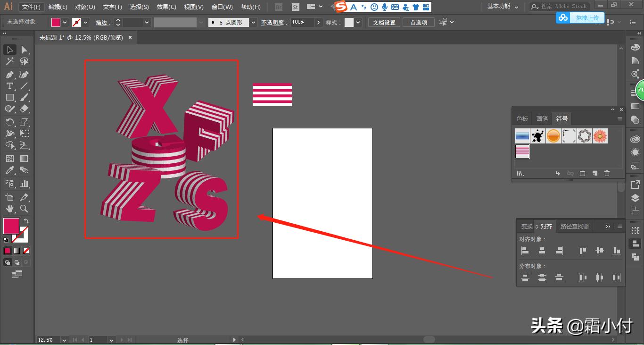Open the stroke weight dropdown
Viewport: 644px width, 345px height.
click(147, 22)
